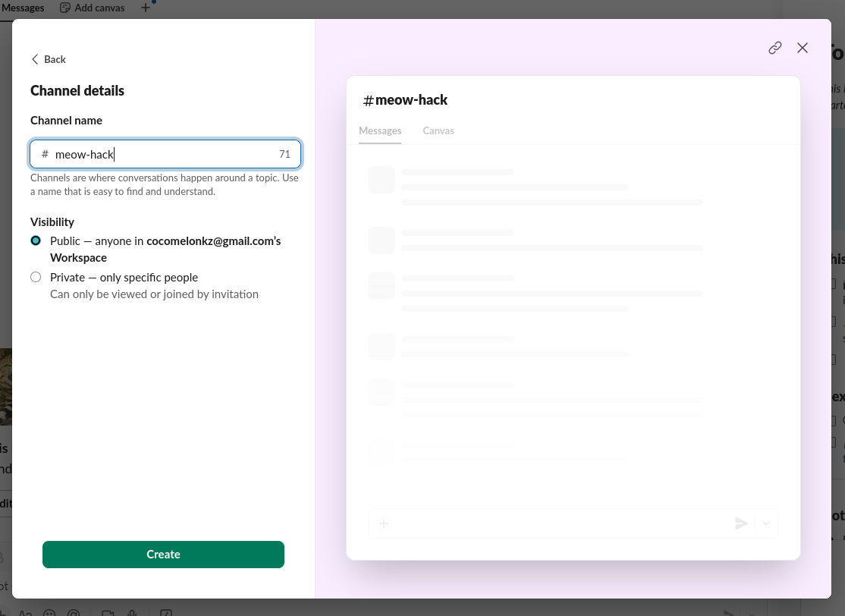Click the Back link
The width and height of the screenshot is (845, 616).
(55, 59)
